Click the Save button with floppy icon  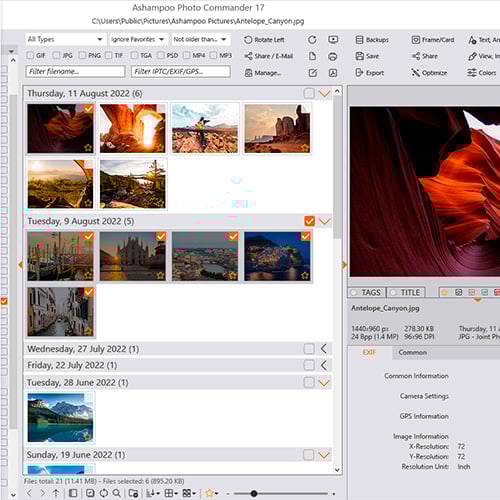click(367, 56)
